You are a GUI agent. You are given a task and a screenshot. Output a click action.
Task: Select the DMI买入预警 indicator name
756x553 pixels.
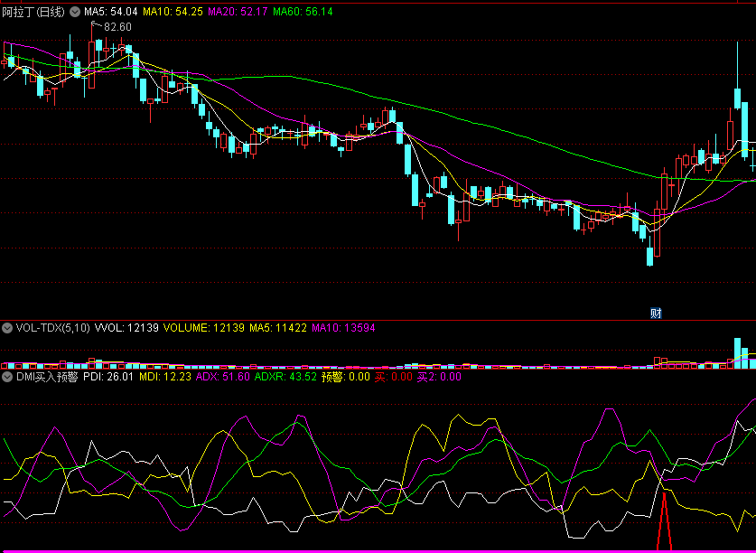[47, 377]
